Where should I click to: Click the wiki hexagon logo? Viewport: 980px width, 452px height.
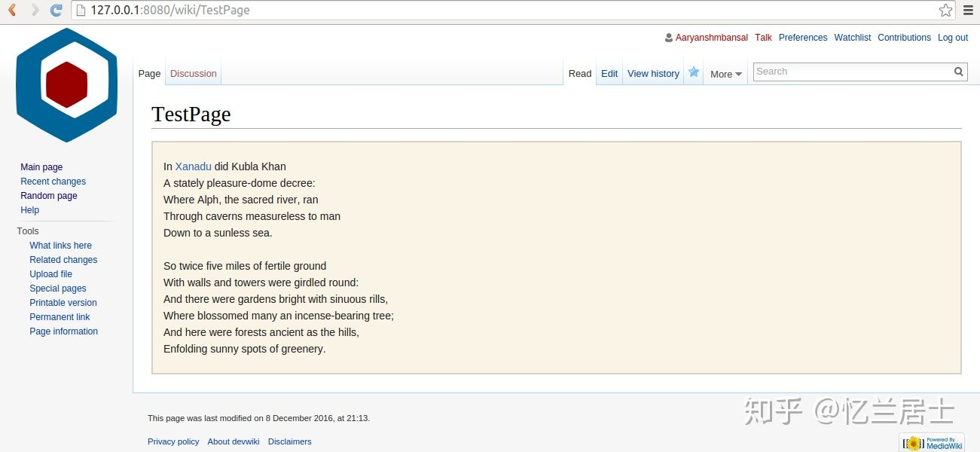tap(66, 85)
